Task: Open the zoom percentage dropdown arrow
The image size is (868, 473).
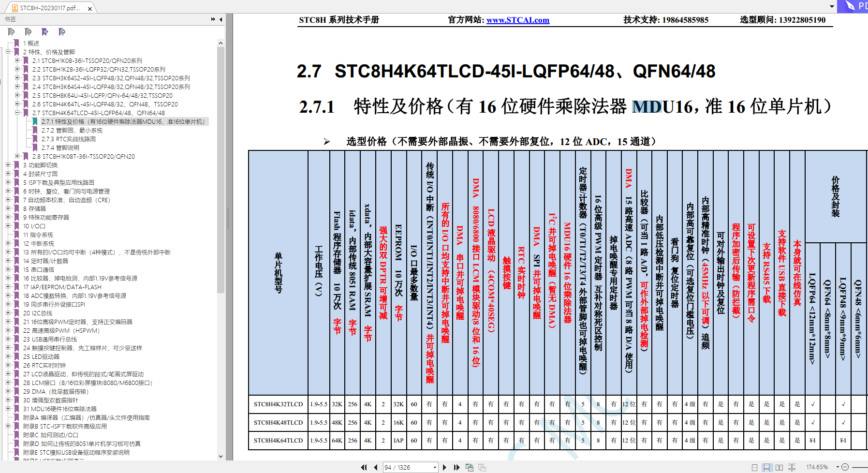Action: pos(838,467)
